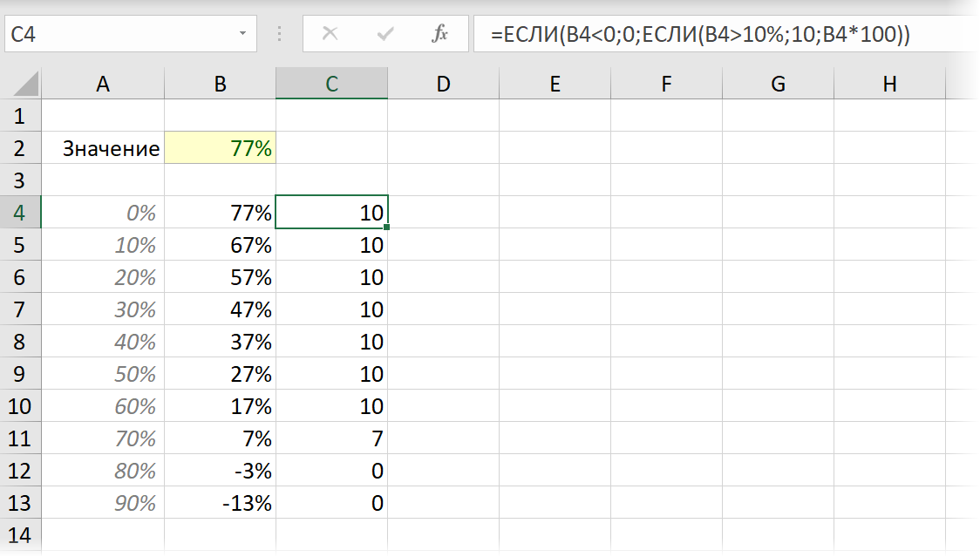Image resolution: width=980 pixels, height=557 pixels.
Task: Select row 4 header
Action: 20,213
